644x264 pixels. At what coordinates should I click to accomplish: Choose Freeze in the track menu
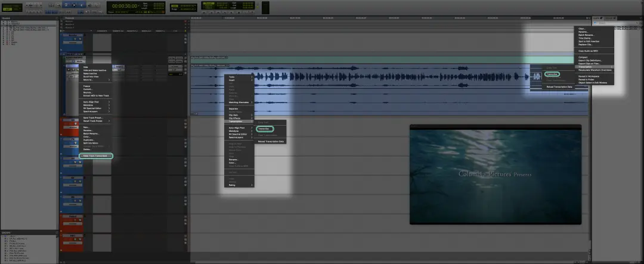[95, 86]
